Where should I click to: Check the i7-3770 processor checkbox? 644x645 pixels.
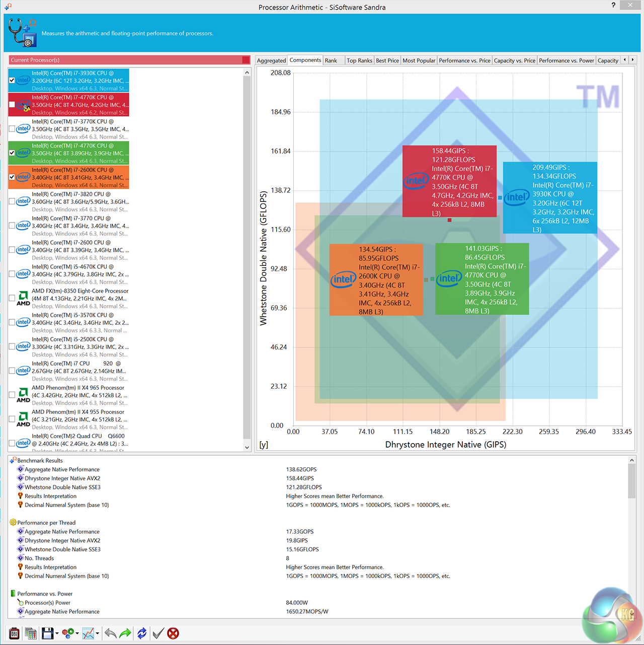[12, 226]
